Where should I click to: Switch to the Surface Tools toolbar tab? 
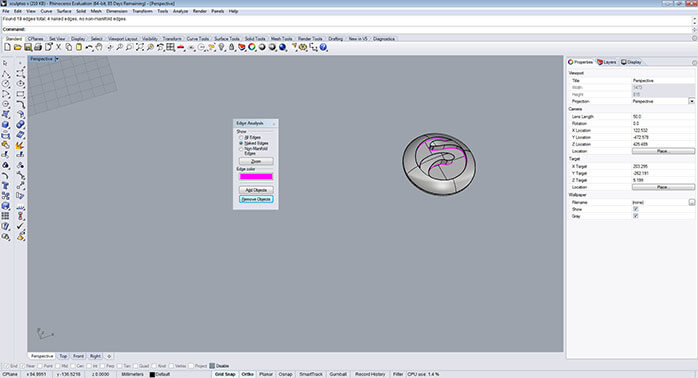(x=227, y=39)
